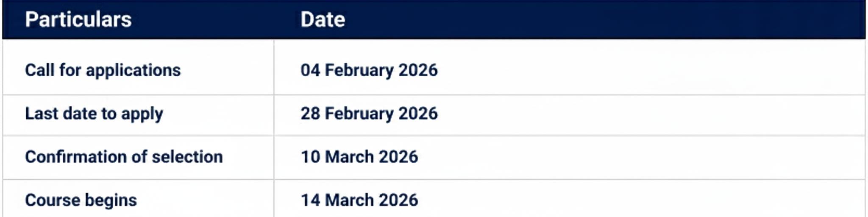Click the "14 March 2026" date
Image resolution: width=868 pixels, height=217 pixels.
click(x=359, y=200)
